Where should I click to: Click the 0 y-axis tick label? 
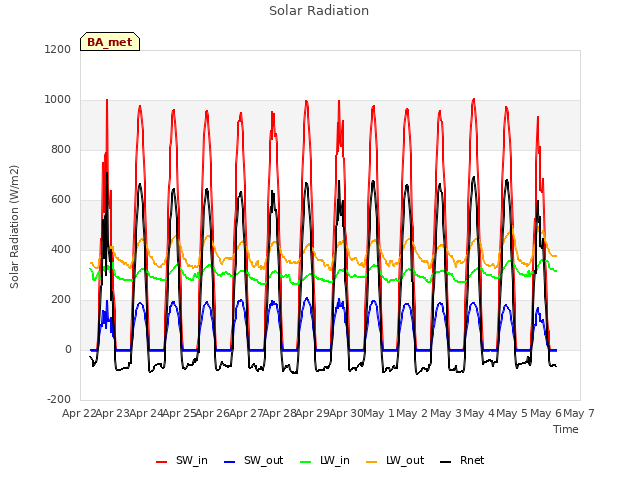(x=68, y=349)
